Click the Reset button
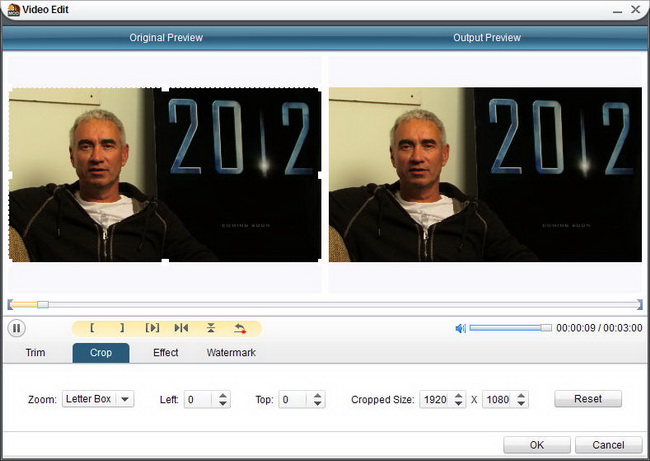The image size is (650, 461). pos(588,399)
